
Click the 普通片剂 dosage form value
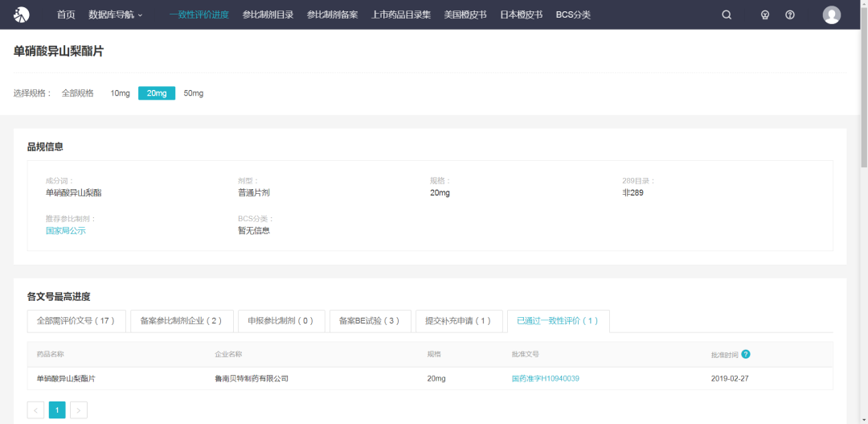pyautogui.click(x=253, y=193)
